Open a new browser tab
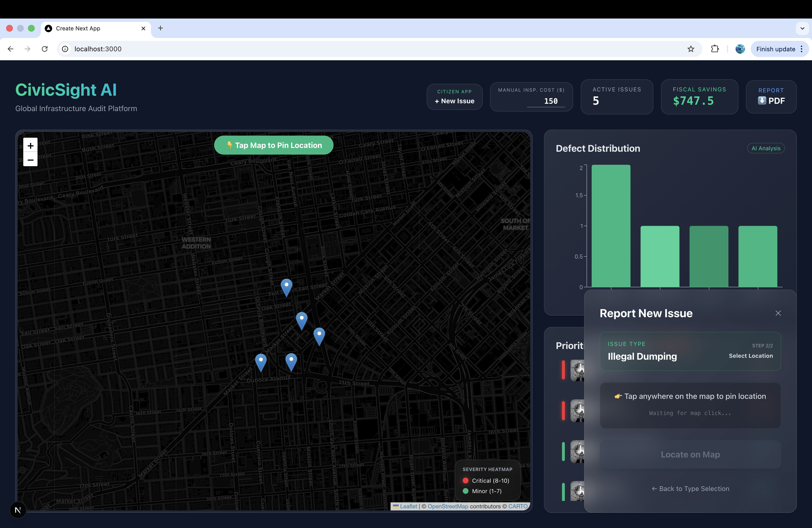The image size is (812, 528). 160,28
